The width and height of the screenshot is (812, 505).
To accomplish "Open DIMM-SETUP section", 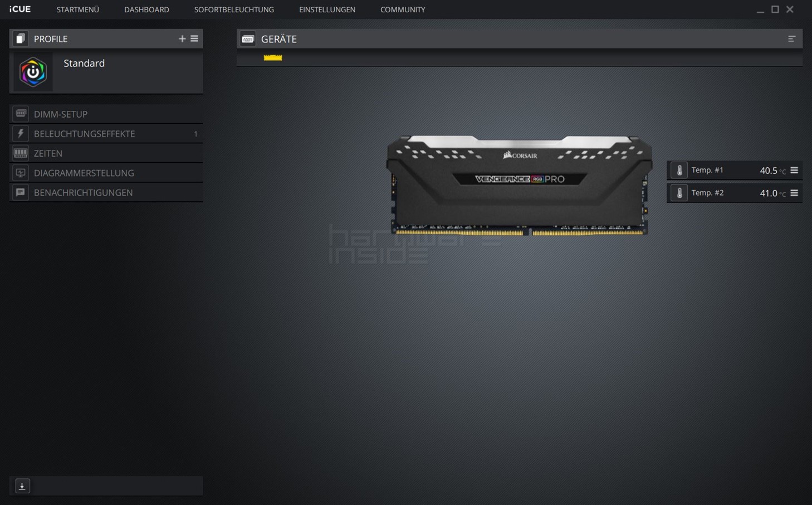I will pyautogui.click(x=106, y=114).
